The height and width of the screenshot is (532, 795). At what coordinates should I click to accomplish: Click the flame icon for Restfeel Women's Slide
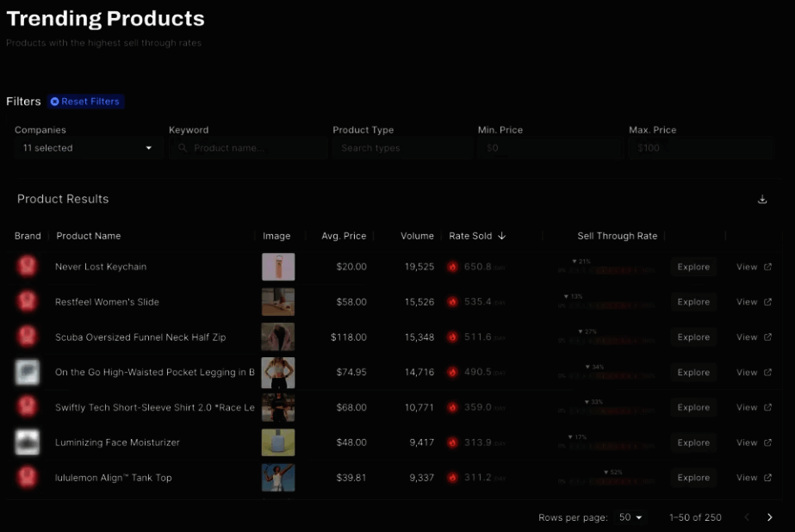coord(452,302)
